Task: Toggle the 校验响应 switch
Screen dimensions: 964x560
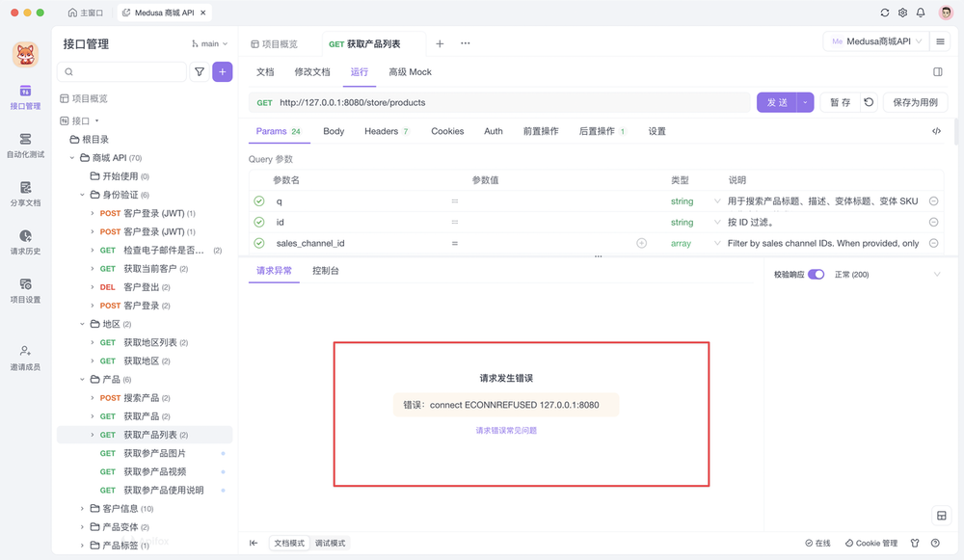Action: [816, 274]
